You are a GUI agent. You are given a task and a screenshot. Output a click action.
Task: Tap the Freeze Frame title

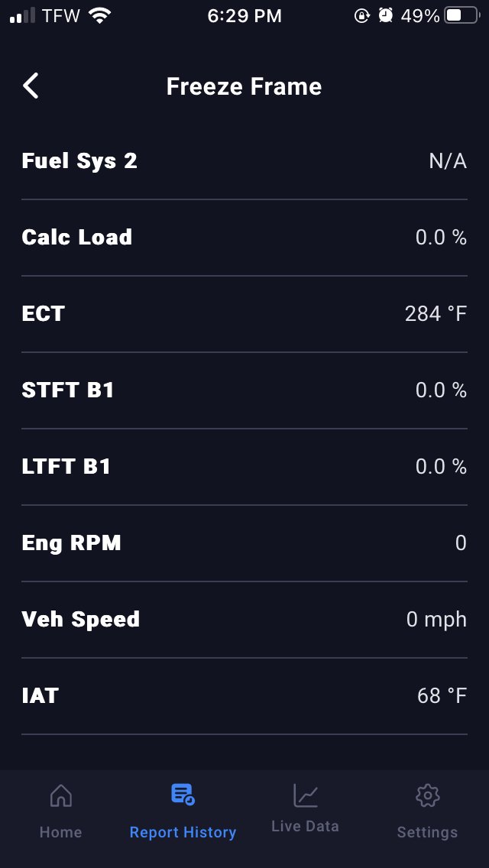click(244, 86)
